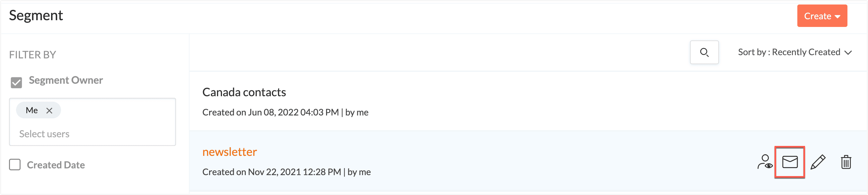Screen dimensions: 868x195
Task: Open the Create dropdown button
Action: [822, 16]
